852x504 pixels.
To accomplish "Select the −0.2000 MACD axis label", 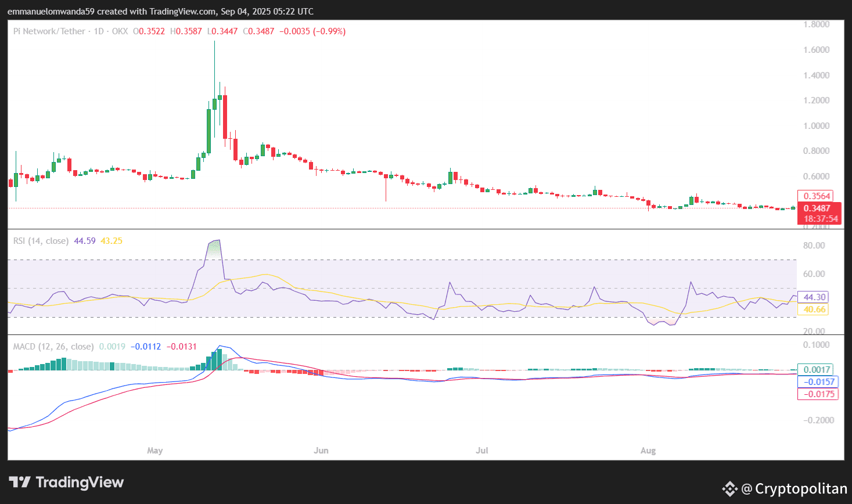I will point(818,420).
